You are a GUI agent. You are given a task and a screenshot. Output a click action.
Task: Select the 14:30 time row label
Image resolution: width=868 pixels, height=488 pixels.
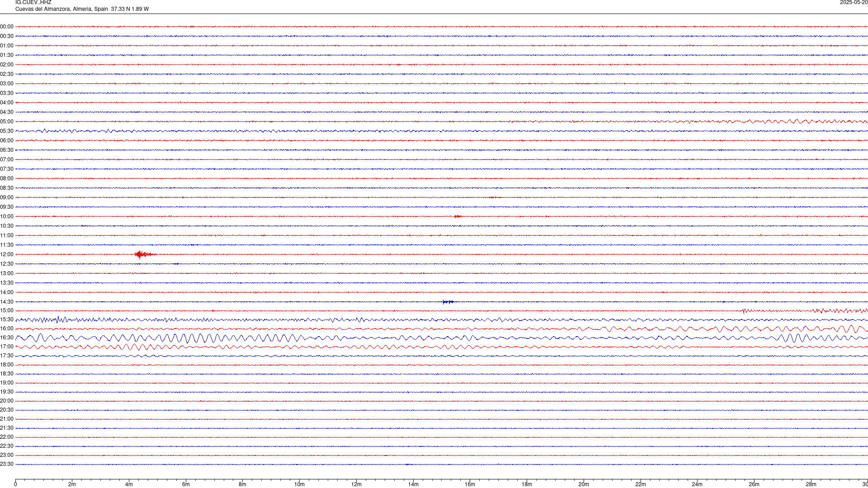(x=7, y=302)
